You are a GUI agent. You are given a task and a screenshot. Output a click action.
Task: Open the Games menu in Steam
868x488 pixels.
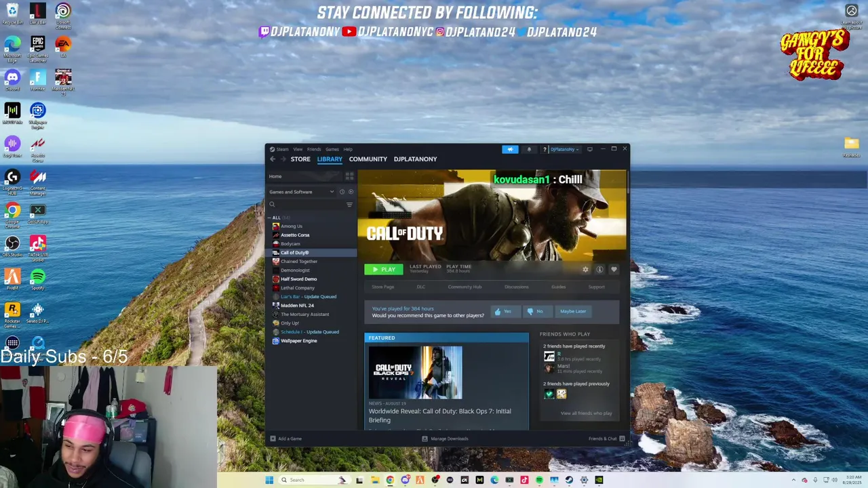coord(332,149)
